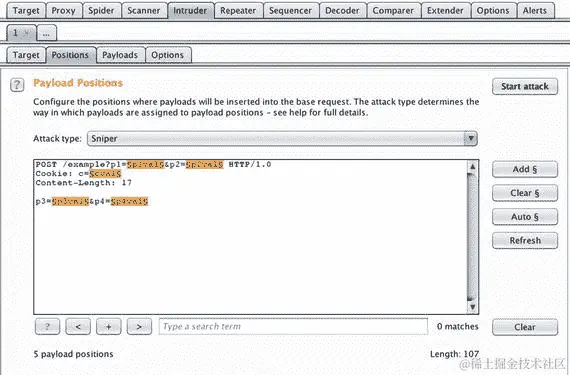This screenshot has width=570, height=375.
Task: Click the request editor scroll down arrow
Action: coord(472,307)
